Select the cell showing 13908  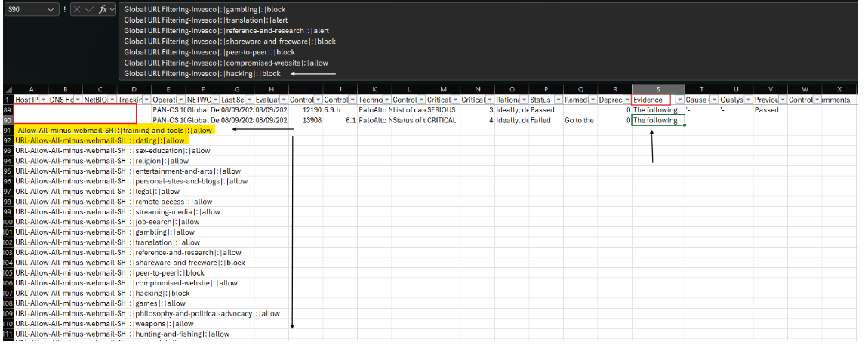click(306, 120)
